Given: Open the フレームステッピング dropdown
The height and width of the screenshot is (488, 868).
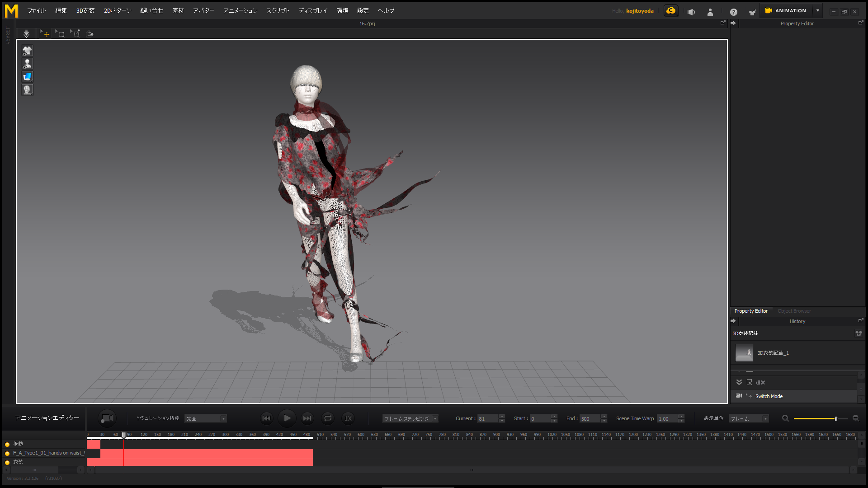Looking at the screenshot, I should 410,419.
